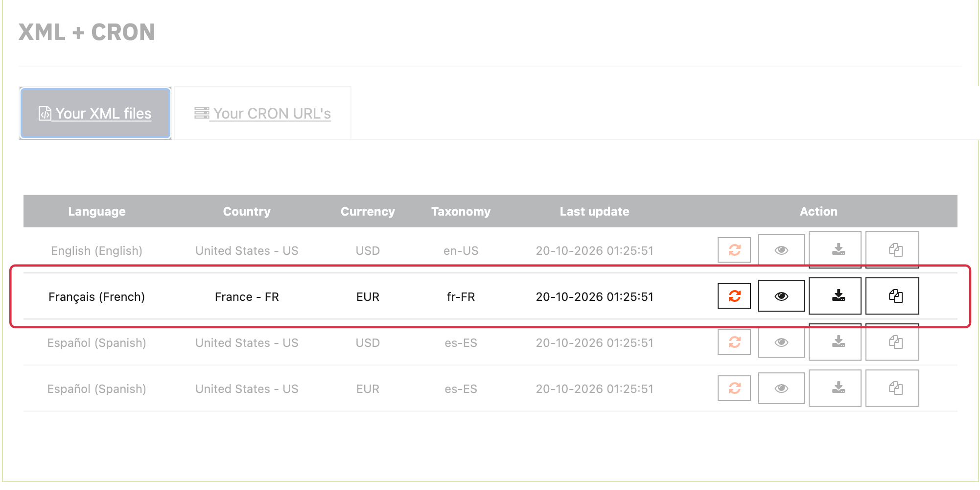Open the Your XML files tab

coord(95,113)
